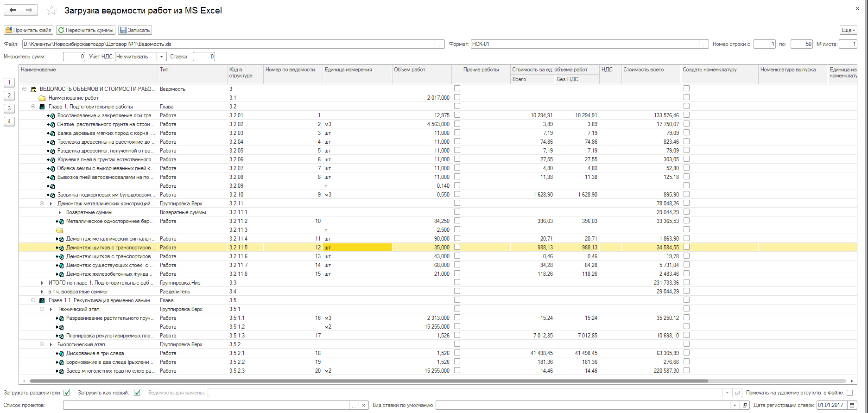Image resolution: width=868 pixels, height=413 pixels.
Task: Click work icon of Вывозка пней row
Action: (51, 177)
